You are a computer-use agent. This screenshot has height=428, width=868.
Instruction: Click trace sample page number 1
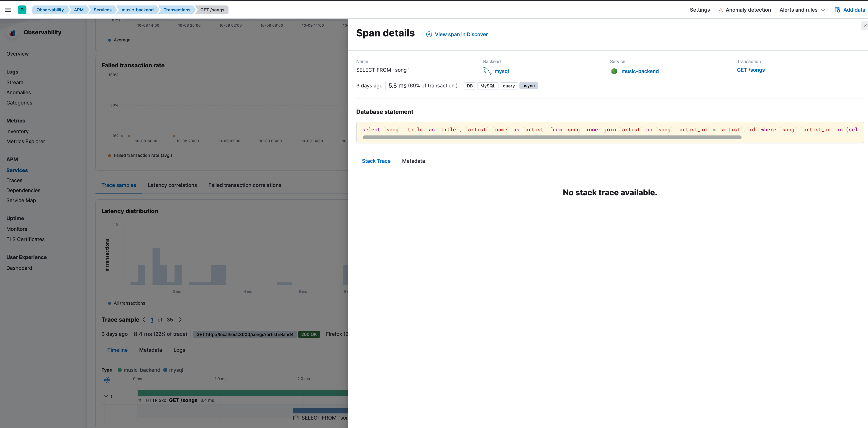click(x=152, y=320)
